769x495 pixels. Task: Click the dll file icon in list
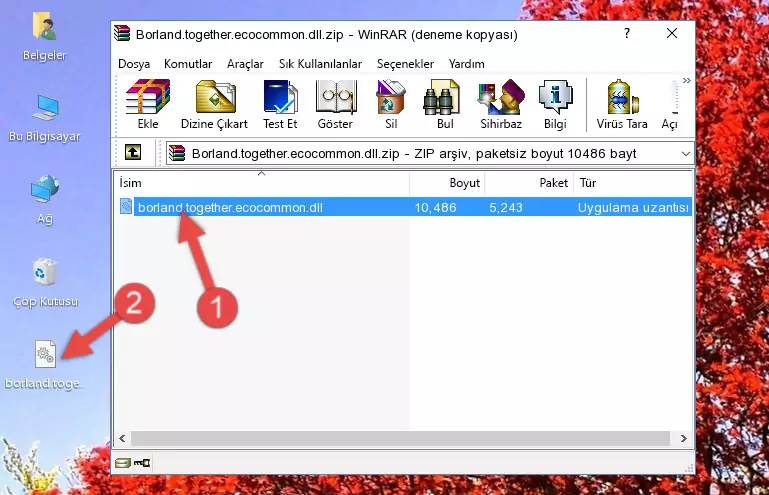(x=126, y=207)
